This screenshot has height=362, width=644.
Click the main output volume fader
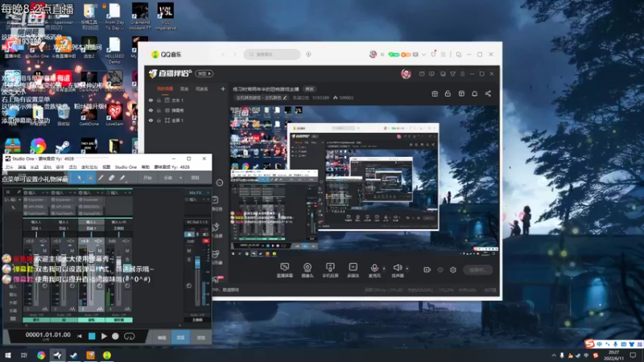(197, 263)
